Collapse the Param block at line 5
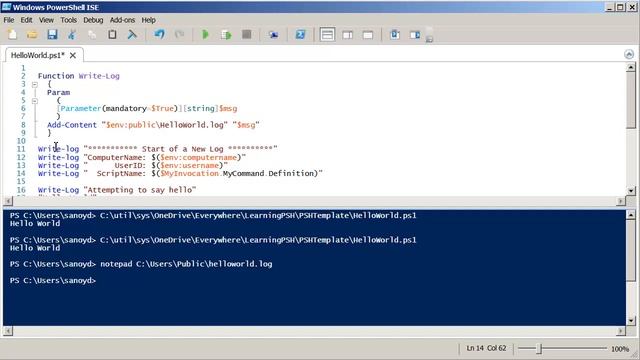The width and height of the screenshot is (640, 360). tap(35, 100)
